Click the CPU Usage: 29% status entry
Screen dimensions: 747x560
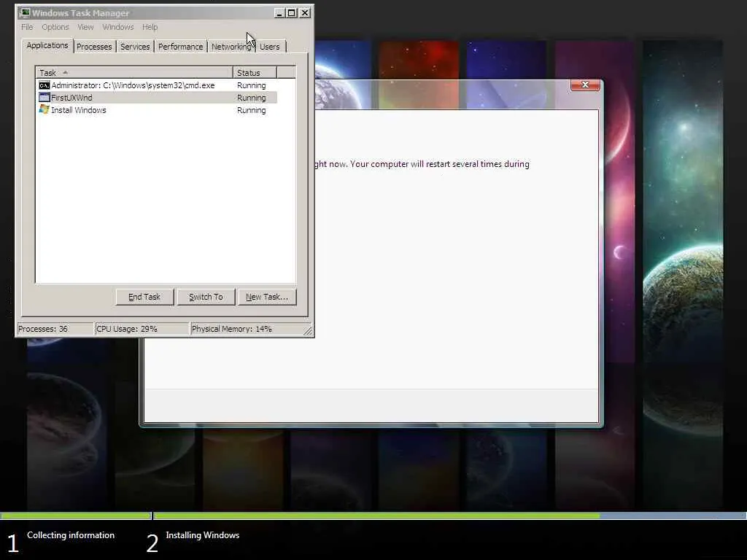[x=142, y=329]
